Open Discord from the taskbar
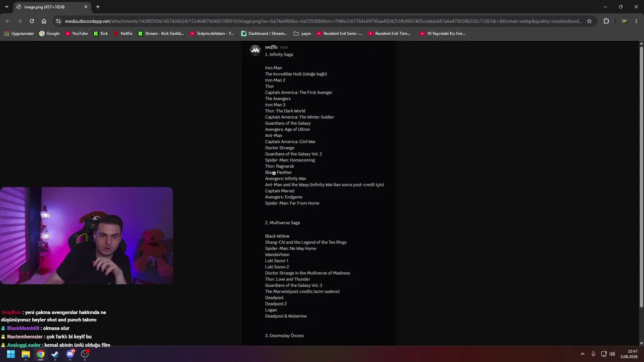This screenshot has width=644, height=362. (x=70, y=354)
